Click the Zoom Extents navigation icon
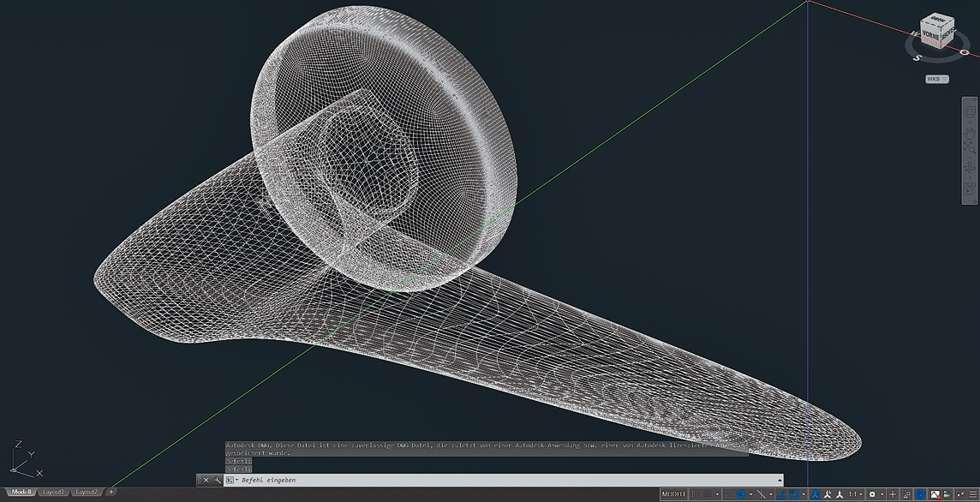Image resolution: width=980 pixels, height=502 pixels. click(x=970, y=147)
